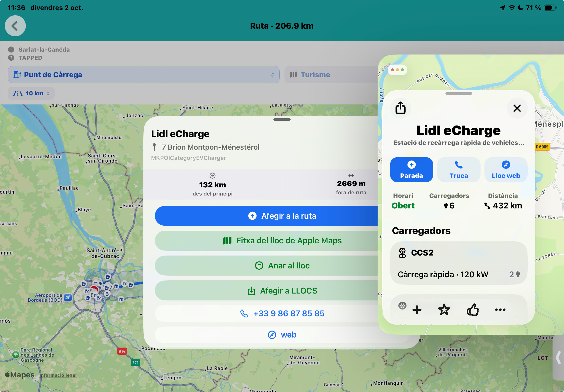Tap the plus icon in bottom action bar

pyautogui.click(x=417, y=310)
